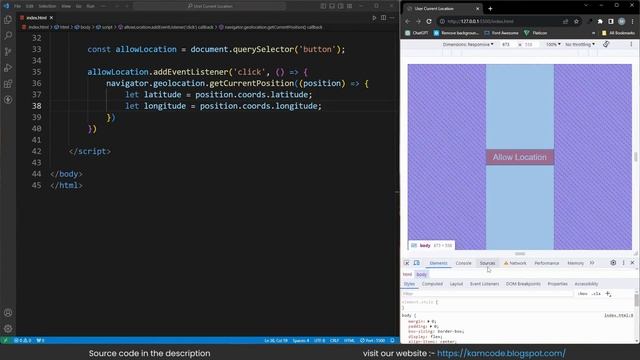Viewport: 640px width, 360px height.
Task: Open device toolbar more options
Action: pyautogui.click(x=631, y=44)
